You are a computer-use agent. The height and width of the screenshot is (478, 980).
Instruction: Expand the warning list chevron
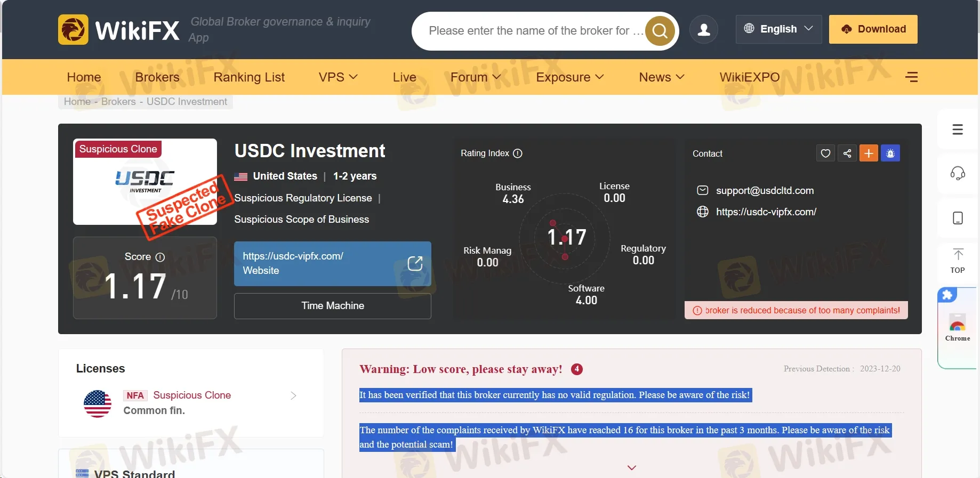click(632, 467)
